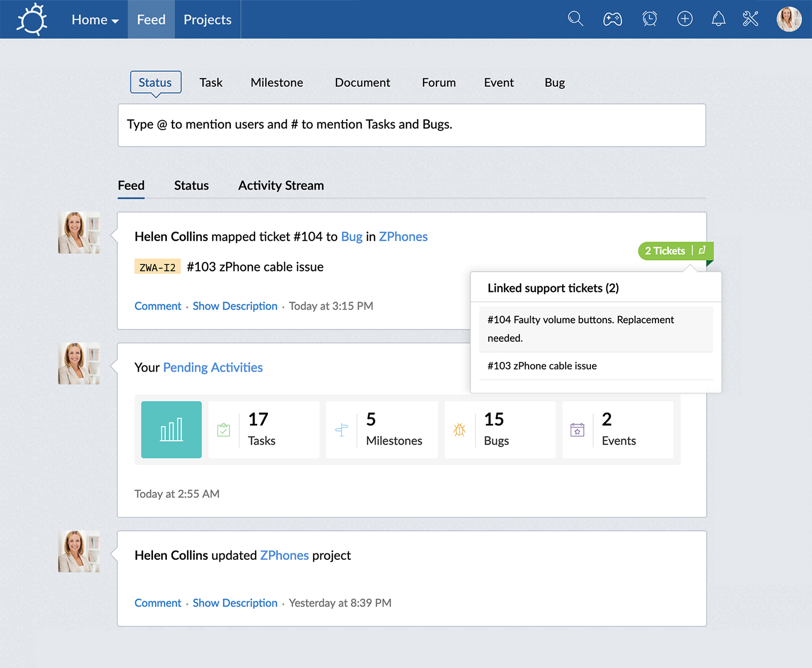
Task: Comment on the mapped ticket post
Action: [x=158, y=306]
